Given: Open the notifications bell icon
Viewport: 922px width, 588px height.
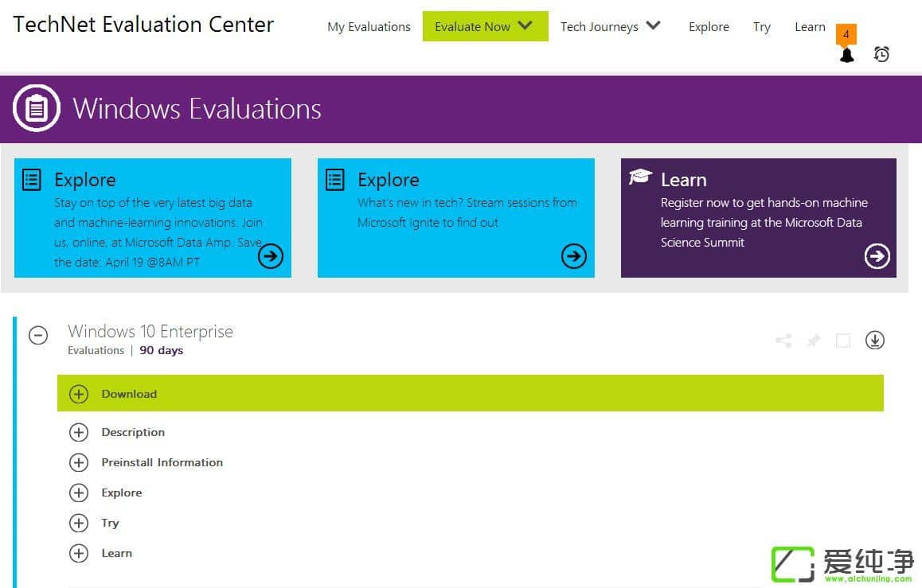Looking at the screenshot, I should pyautogui.click(x=846, y=55).
